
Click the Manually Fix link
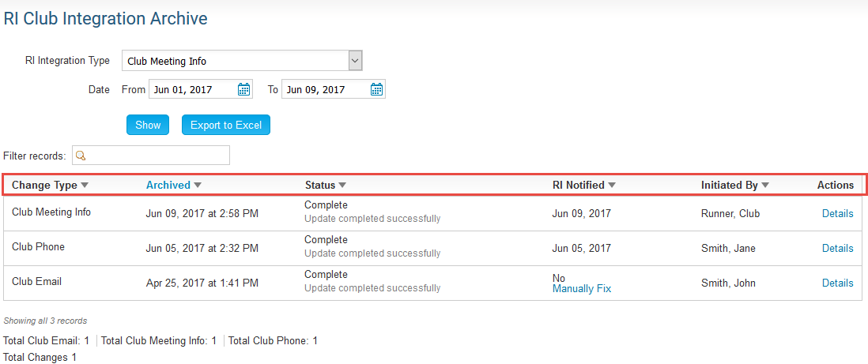tap(582, 289)
